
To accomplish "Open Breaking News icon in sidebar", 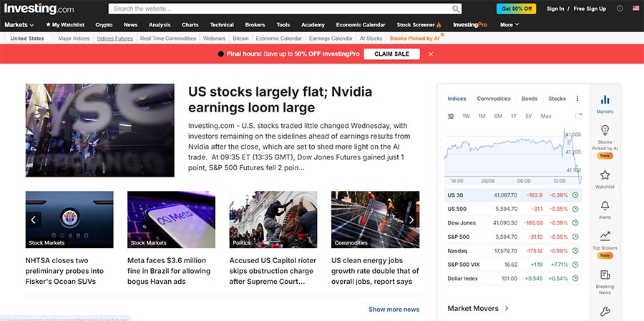I will (605, 275).
